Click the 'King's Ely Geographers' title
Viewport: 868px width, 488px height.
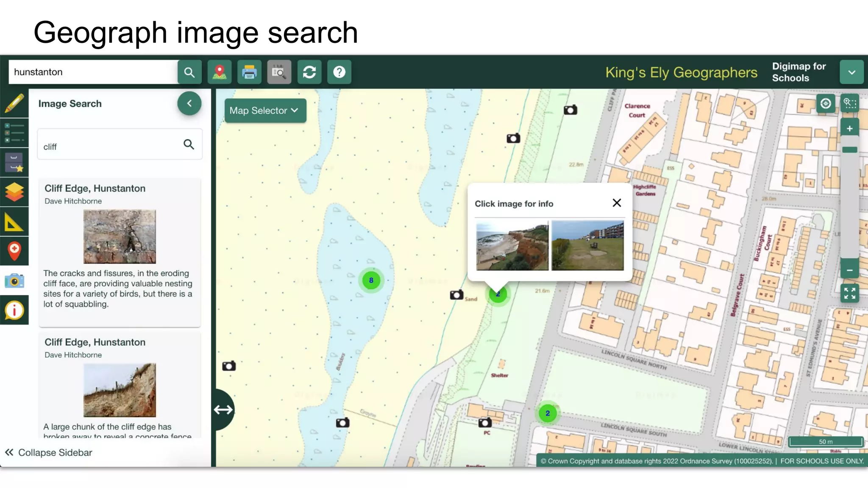pos(681,72)
